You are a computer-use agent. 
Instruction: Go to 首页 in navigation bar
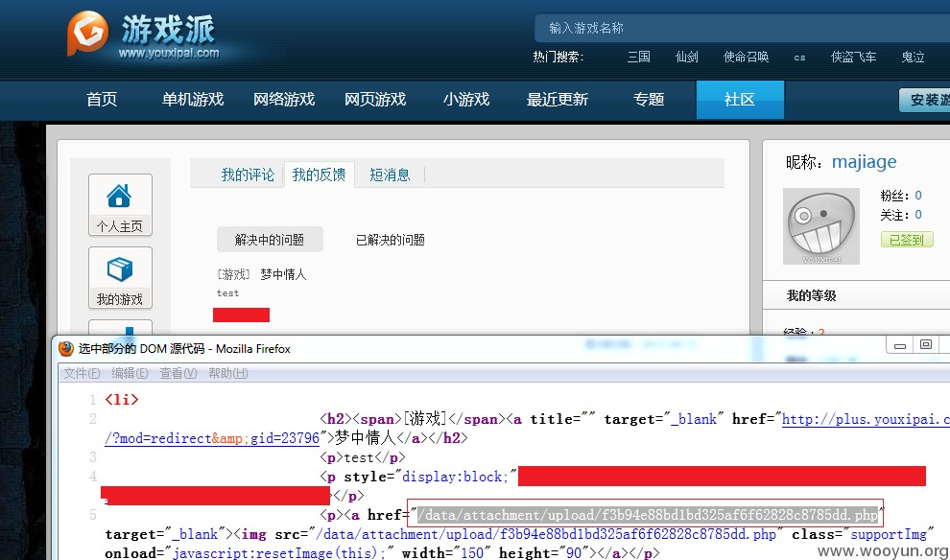101,100
